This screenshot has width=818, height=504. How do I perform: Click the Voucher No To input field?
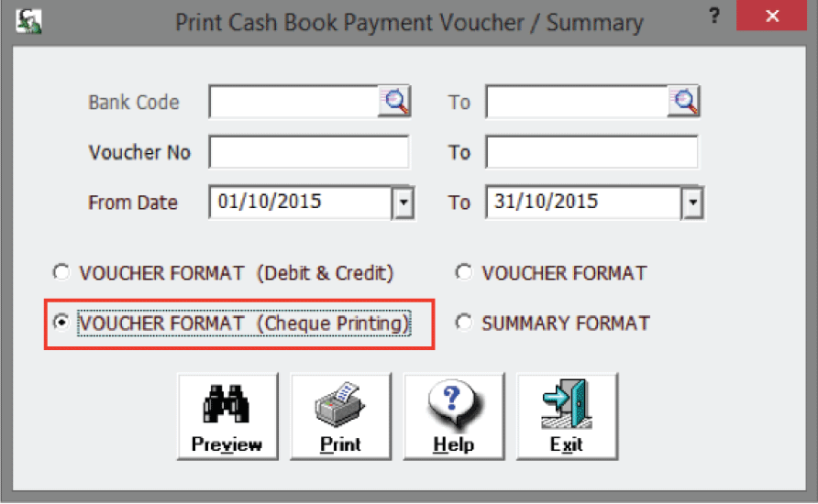point(591,152)
